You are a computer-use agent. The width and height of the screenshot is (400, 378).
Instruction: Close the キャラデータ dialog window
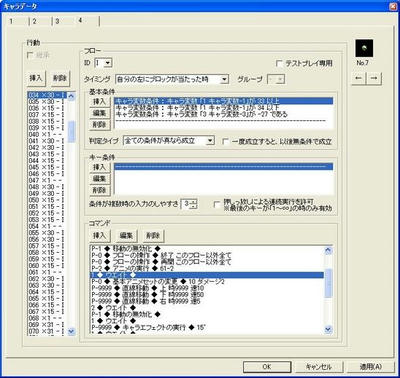[x=393, y=6]
